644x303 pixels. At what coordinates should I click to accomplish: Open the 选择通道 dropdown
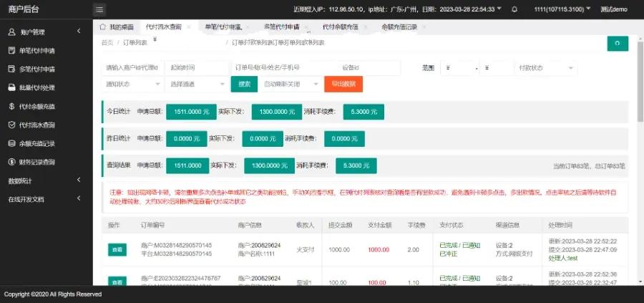196,84
